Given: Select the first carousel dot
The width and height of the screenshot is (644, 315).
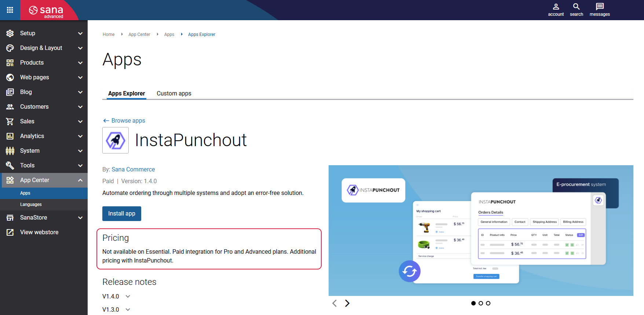Looking at the screenshot, I should (x=473, y=303).
